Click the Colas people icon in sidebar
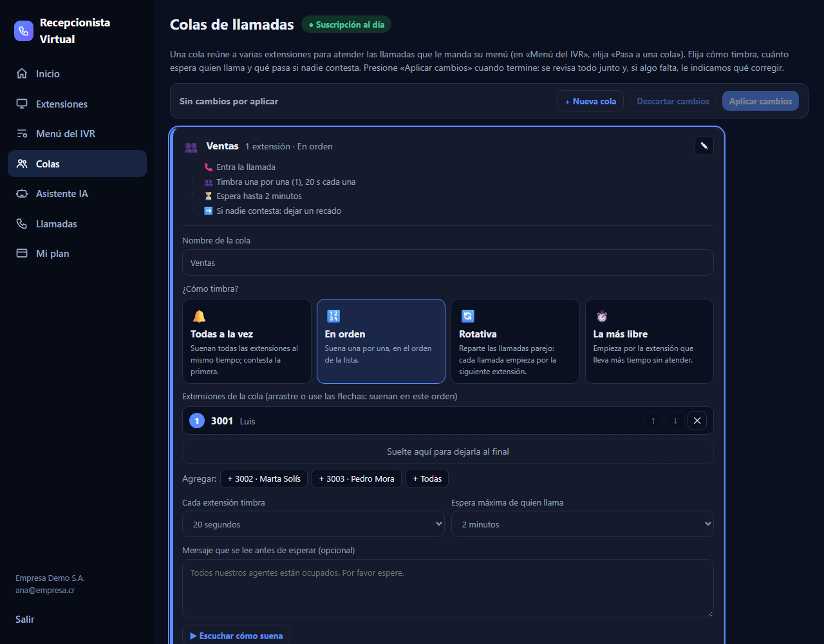 [x=22, y=164]
